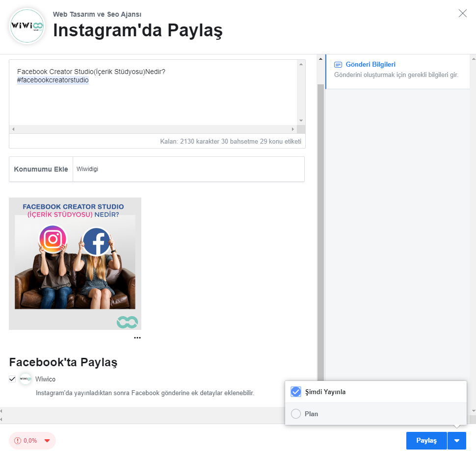Click the main panel vertical scrollbar
Screen dimensions: 476x451
pyautogui.click(x=320, y=221)
